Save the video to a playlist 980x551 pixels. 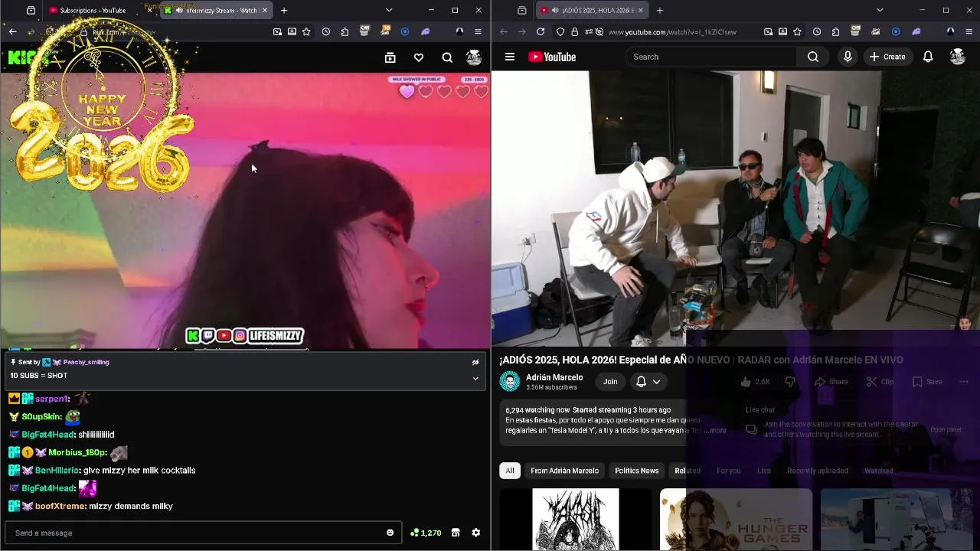927,382
